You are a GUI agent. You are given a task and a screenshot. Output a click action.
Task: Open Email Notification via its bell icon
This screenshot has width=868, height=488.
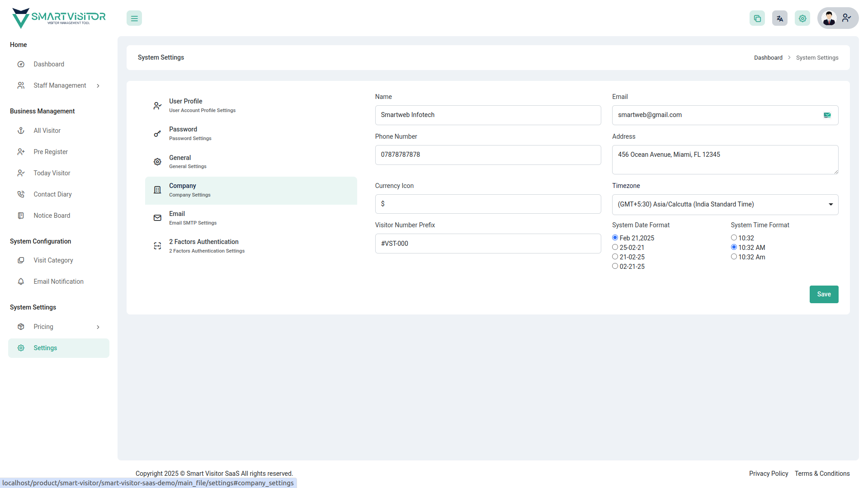point(21,282)
